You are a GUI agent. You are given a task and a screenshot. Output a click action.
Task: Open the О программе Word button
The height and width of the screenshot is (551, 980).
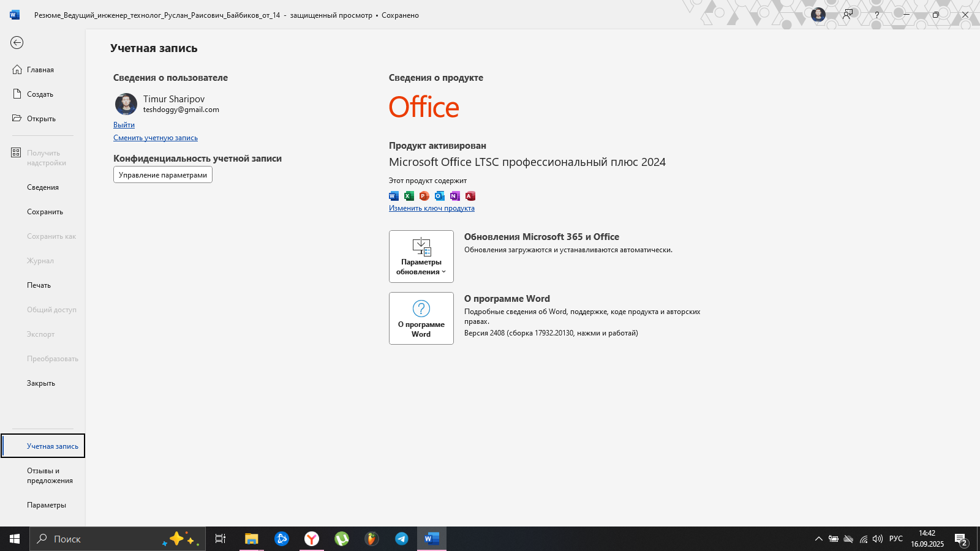[x=421, y=318]
